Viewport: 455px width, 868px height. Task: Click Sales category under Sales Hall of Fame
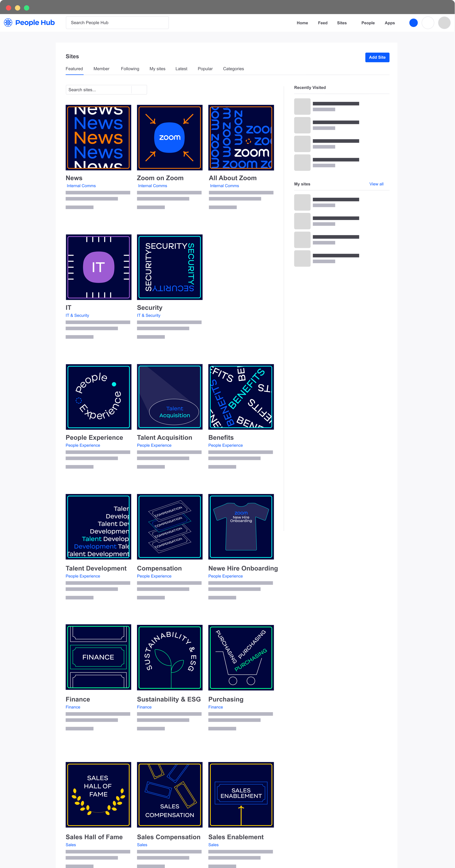tap(71, 845)
